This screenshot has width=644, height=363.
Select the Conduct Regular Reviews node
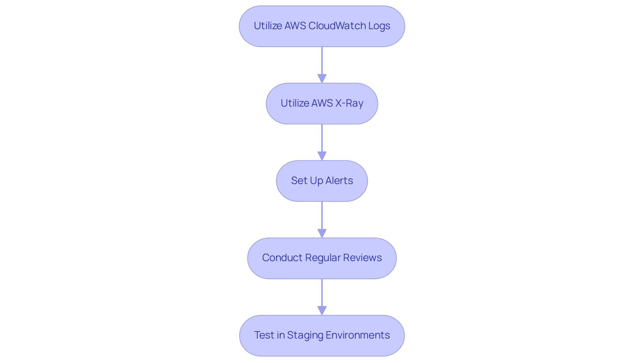[x=322, y=258]
